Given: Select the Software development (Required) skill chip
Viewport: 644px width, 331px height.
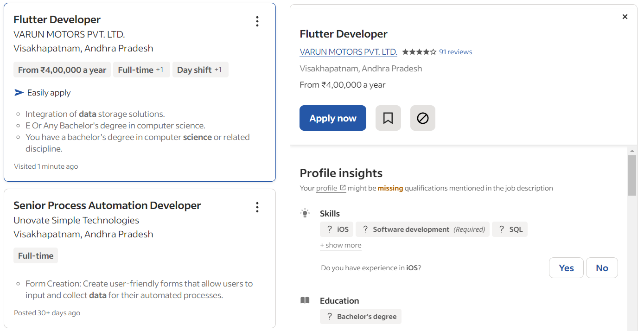Looking at the screenshot, I should (x=422, y=229).
